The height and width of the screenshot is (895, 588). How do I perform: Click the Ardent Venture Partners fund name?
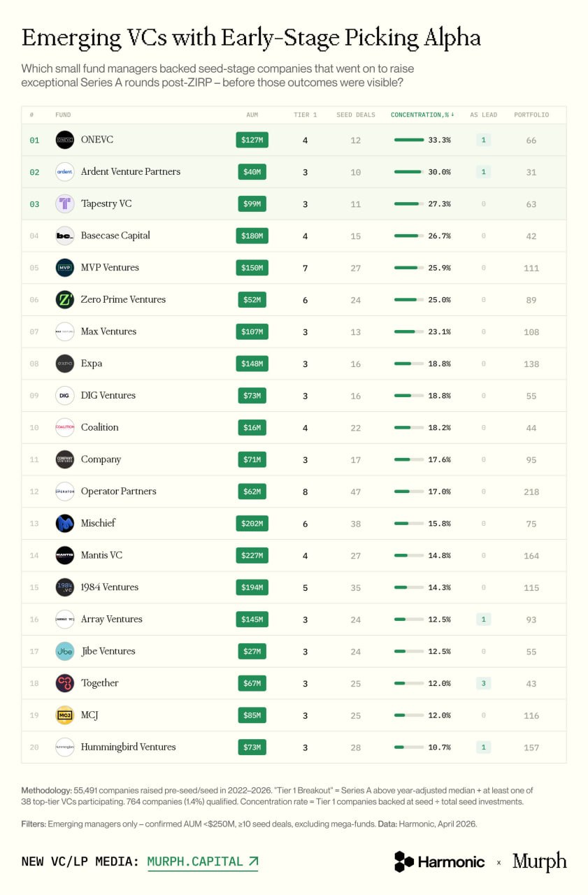[130, 171]
